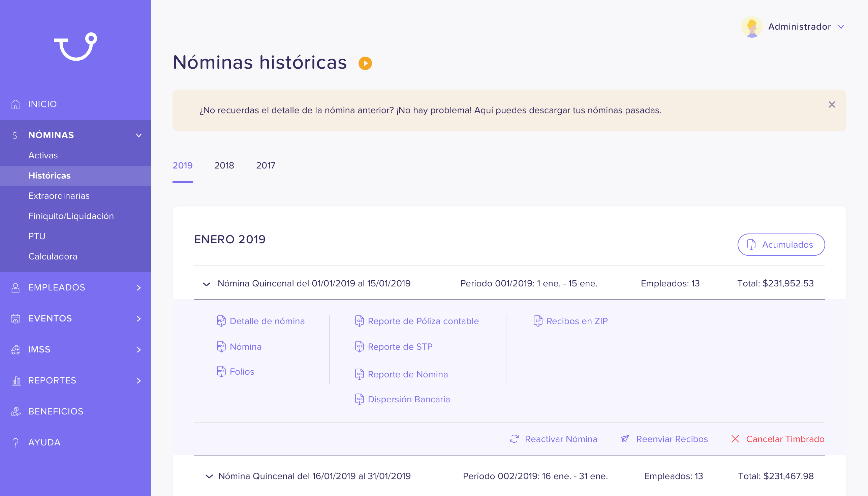Click the Acumulados button
This screenshot has height=496, width=868.
click(781, 245)
